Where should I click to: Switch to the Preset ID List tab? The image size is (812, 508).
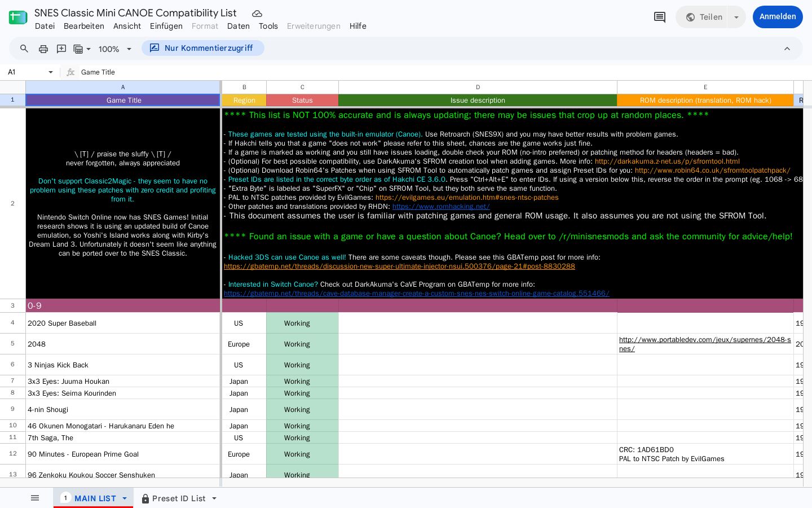(x=179, y=498)
